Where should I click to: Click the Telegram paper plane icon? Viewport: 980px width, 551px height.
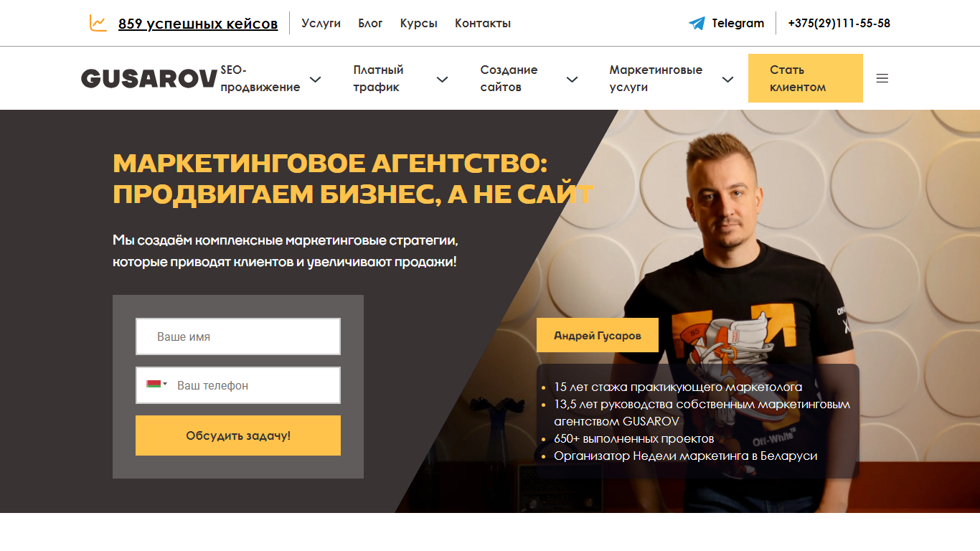tap(697, 23)
